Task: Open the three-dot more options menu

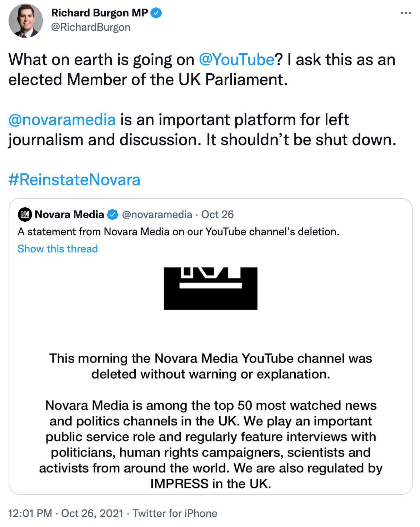Action: 406,13
